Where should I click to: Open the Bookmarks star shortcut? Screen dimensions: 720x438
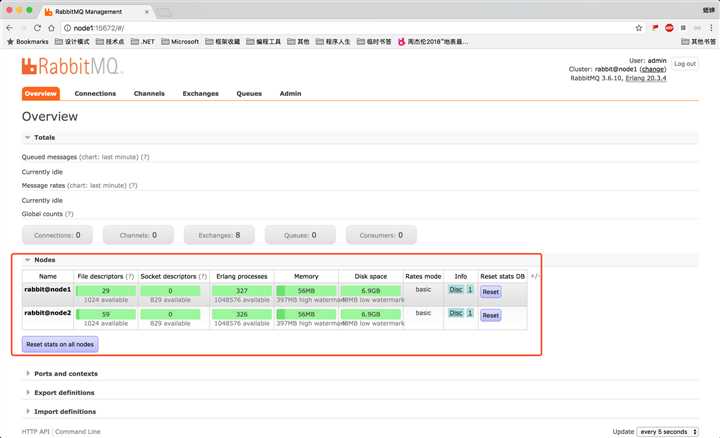click(x=28, y=42)
